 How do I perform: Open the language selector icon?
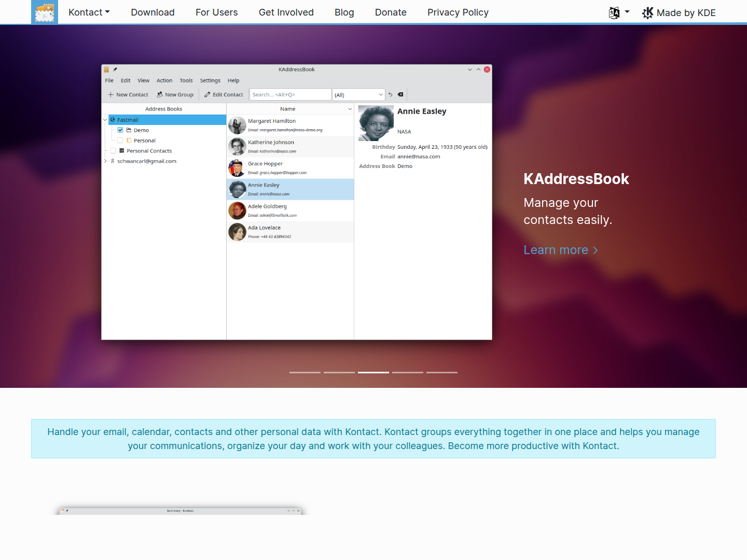tap(614, 12)
